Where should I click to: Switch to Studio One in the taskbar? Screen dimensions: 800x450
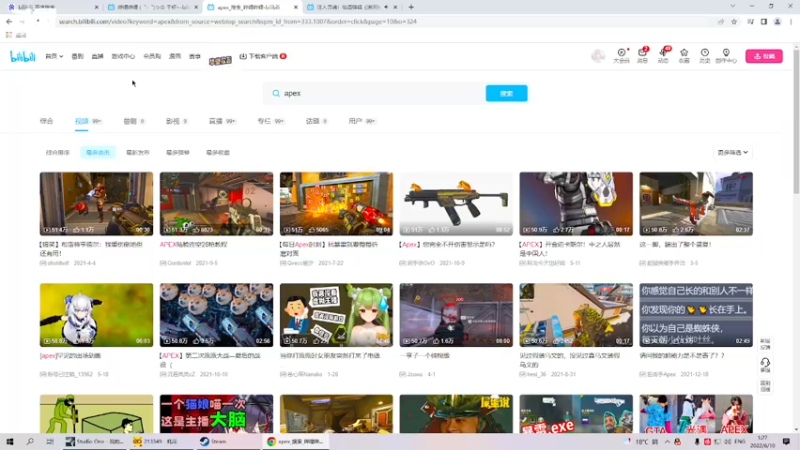[95, 441]
